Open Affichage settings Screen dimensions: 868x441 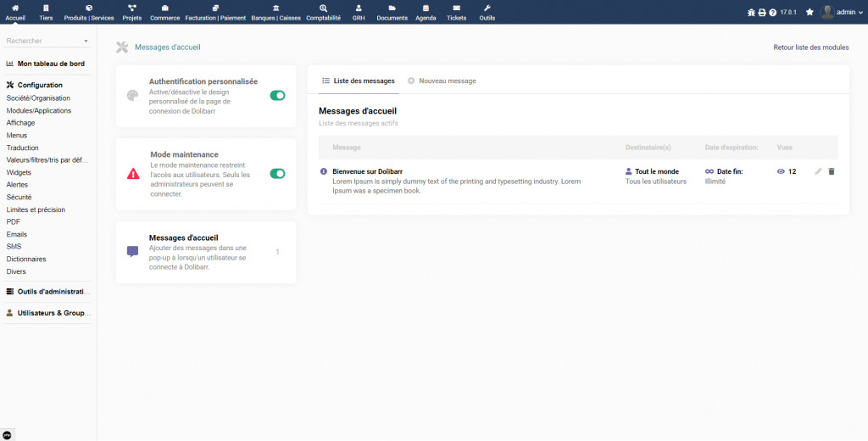pos(20,123)
